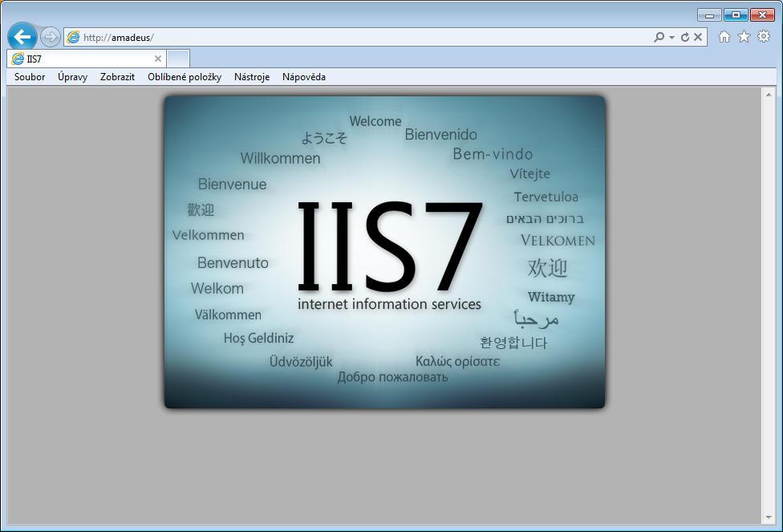
Task: Go back with the blue back arrow
Action: click(22, 36)
